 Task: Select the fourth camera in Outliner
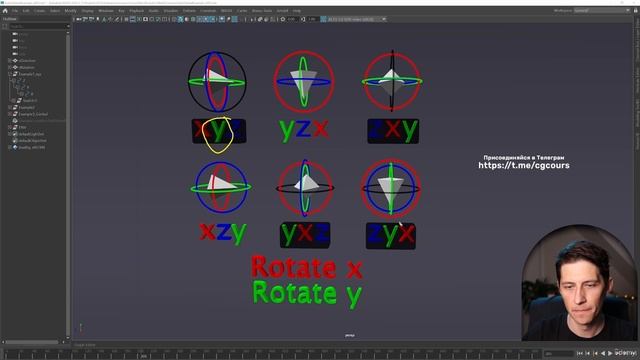(20, 54)
